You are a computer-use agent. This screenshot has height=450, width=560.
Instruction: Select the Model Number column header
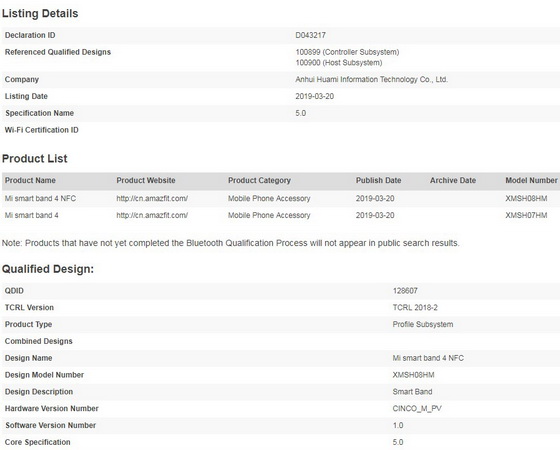[531, 180]
